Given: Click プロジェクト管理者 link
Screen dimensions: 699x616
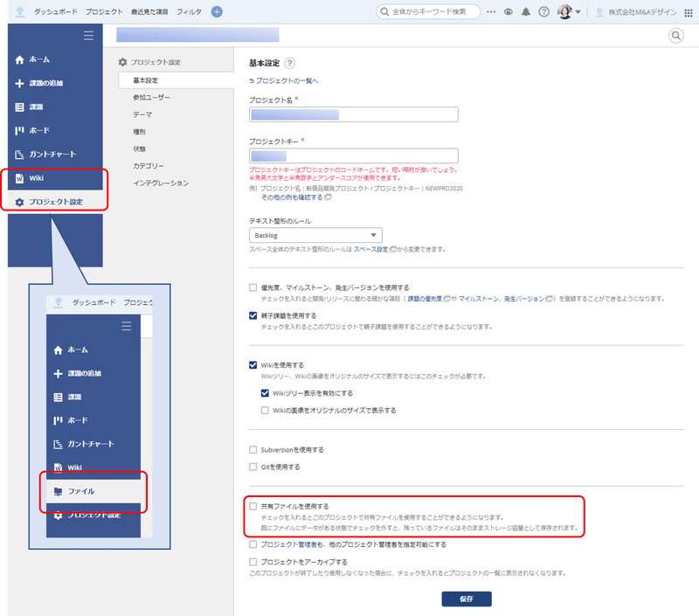Looking at the screenshot, I should click(x=288, y=544).
